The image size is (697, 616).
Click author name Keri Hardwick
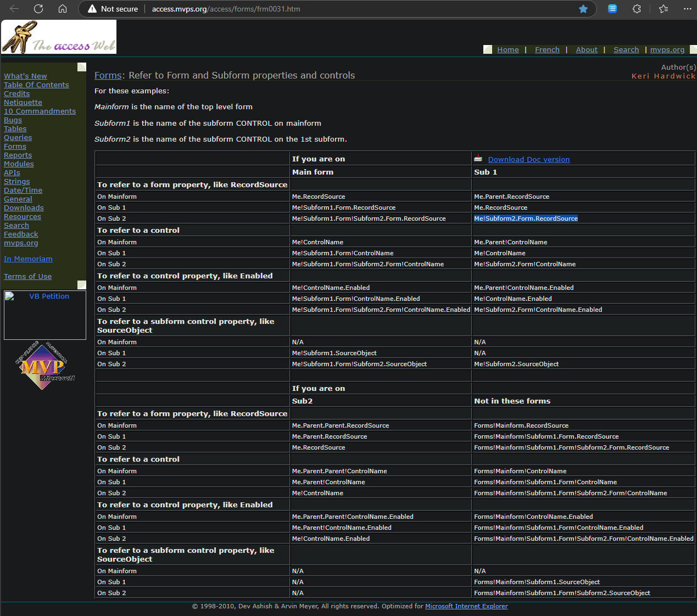663,76
